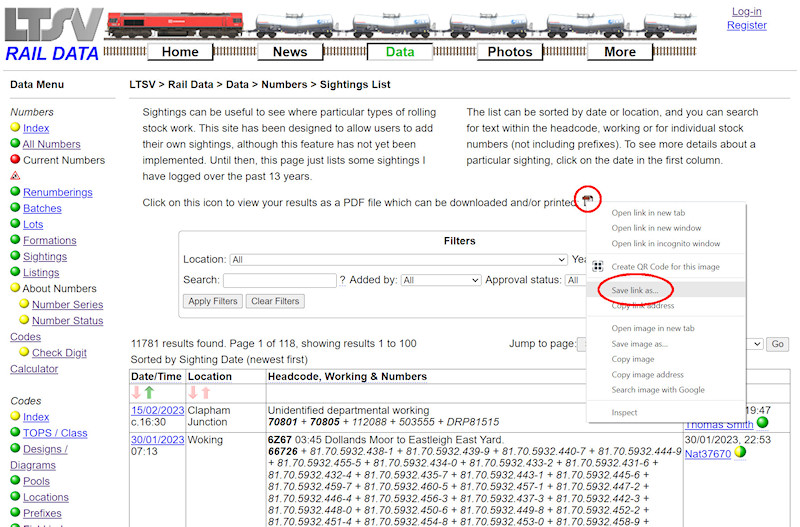Click the pink up arrow under Location
Viewport: 800px width, 527px height.
206,393
